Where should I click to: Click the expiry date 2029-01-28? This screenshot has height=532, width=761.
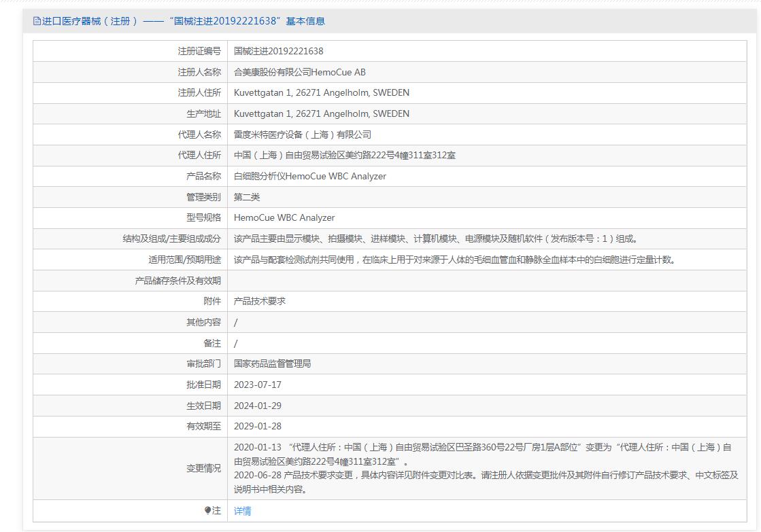[x=258, y=426]
